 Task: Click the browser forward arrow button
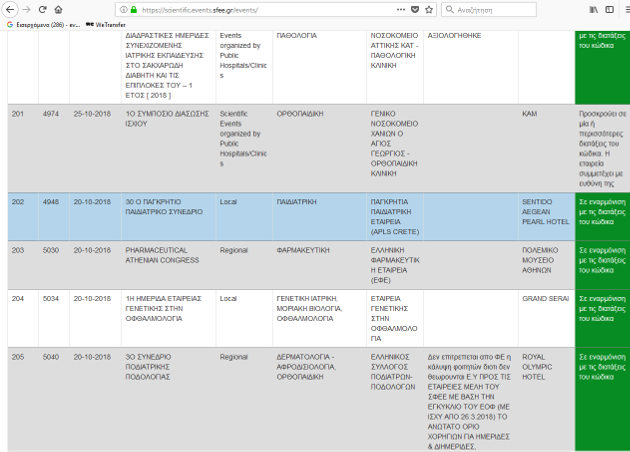[26, 9]
